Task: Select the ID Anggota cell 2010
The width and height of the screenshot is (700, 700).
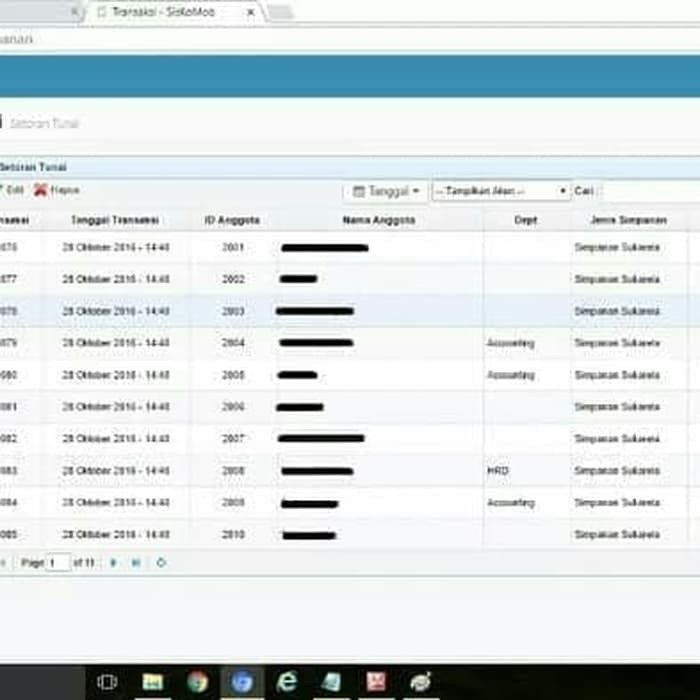Action: (x=233, y=534)
